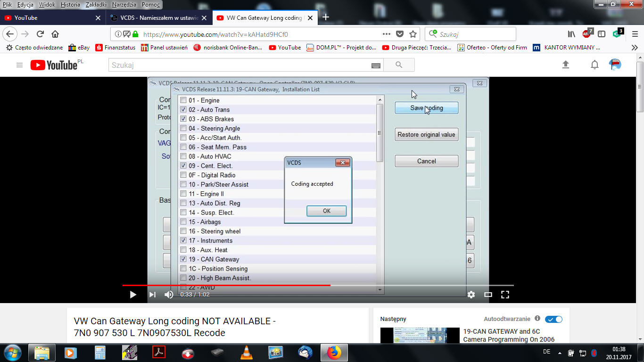Open a new tab with plus button
644x362 pixels.
point(325,17)
